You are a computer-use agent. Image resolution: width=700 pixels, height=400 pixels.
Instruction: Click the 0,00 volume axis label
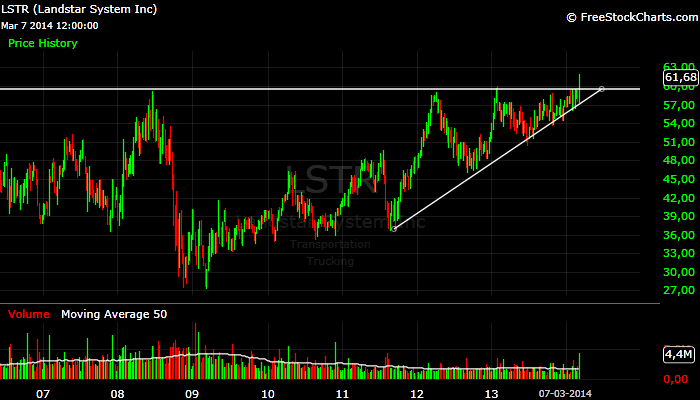[675, 379]
